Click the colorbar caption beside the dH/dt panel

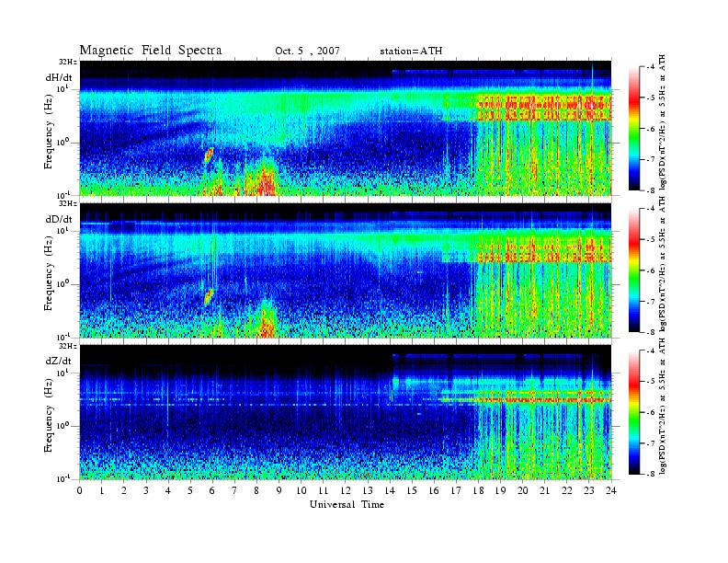click(x=663, y=122)
